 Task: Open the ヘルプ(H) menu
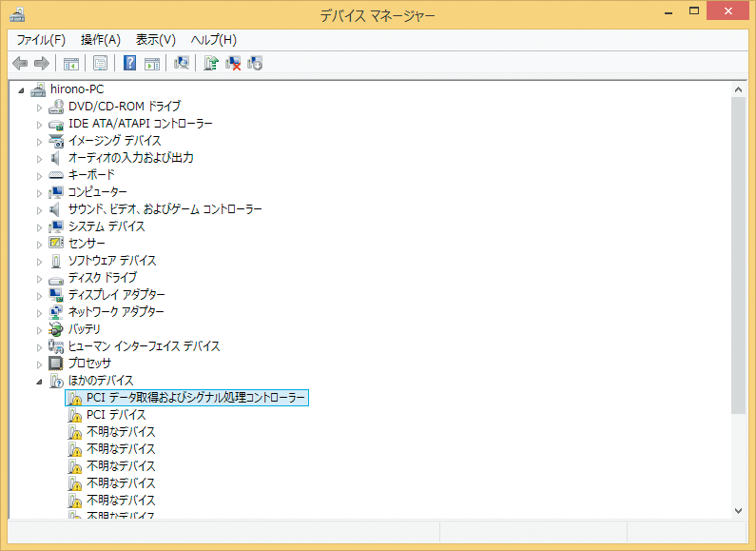[x=214, y=40]
